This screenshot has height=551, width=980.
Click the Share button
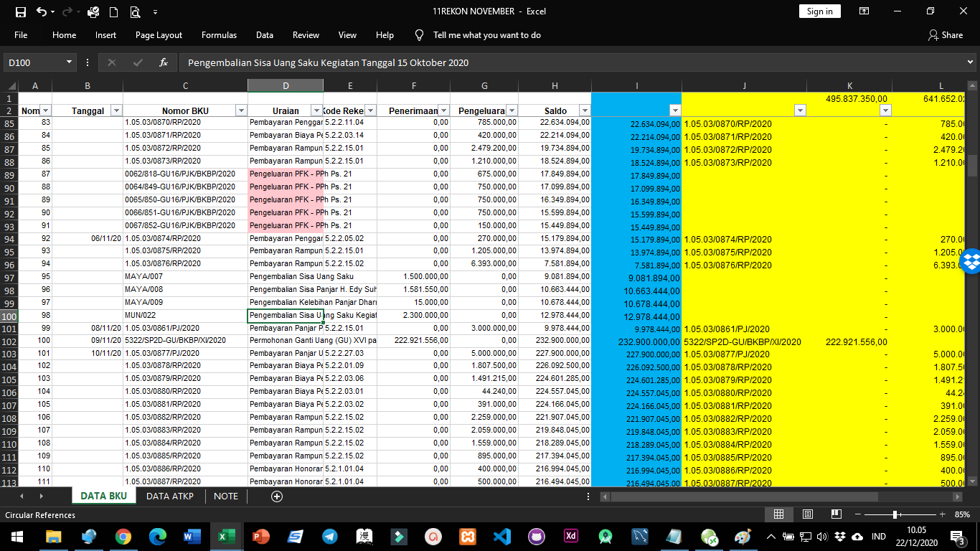(946, 35)
